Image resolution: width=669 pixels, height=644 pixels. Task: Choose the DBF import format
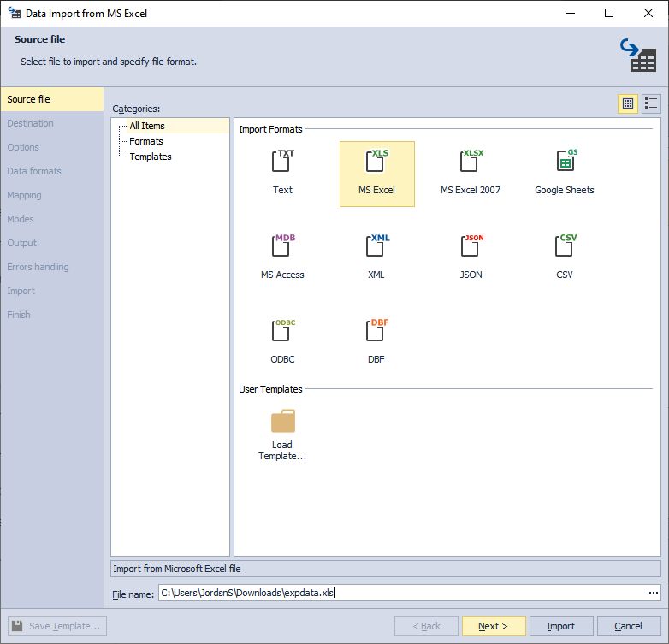coord(376,342)
